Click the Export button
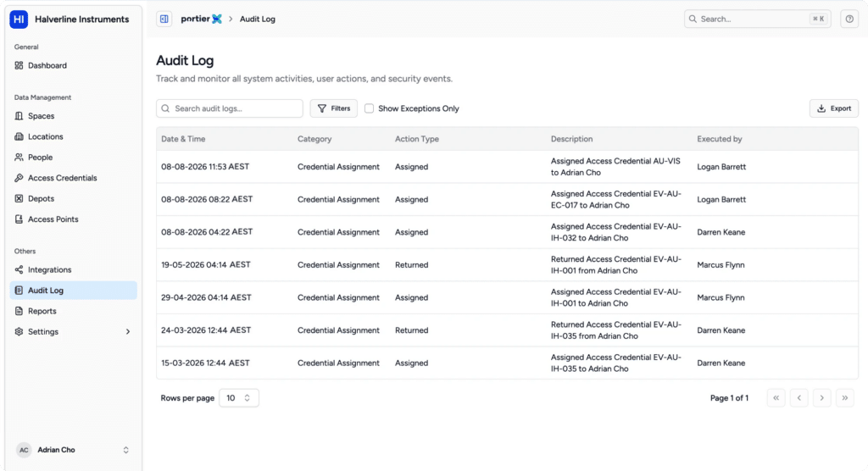 coord(834,108)
